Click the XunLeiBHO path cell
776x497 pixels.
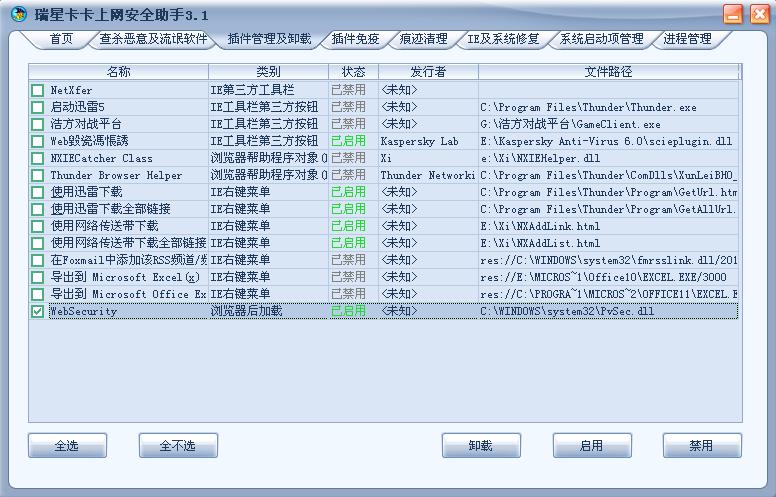coord(609,175)
